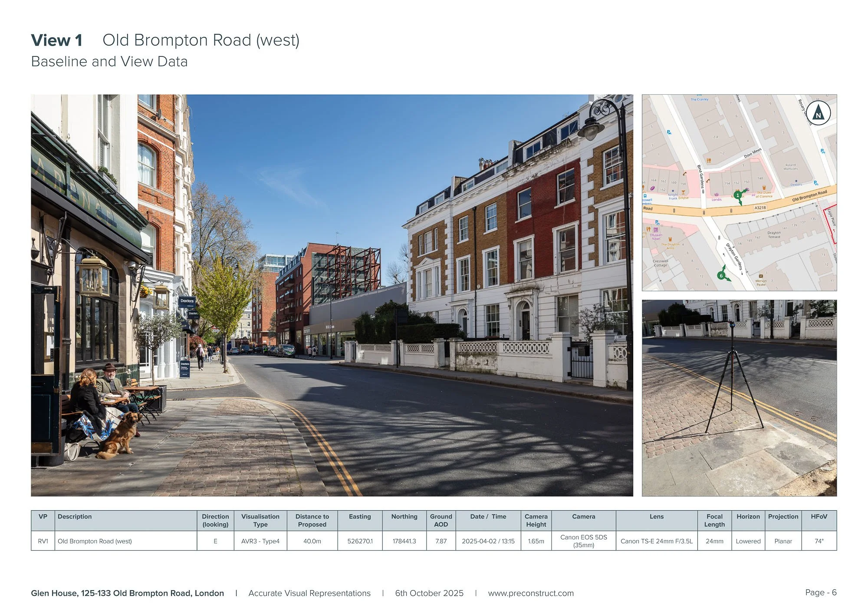Click the tripod camera location thumbnail
The image size is (868, 614).
[739, 398]
